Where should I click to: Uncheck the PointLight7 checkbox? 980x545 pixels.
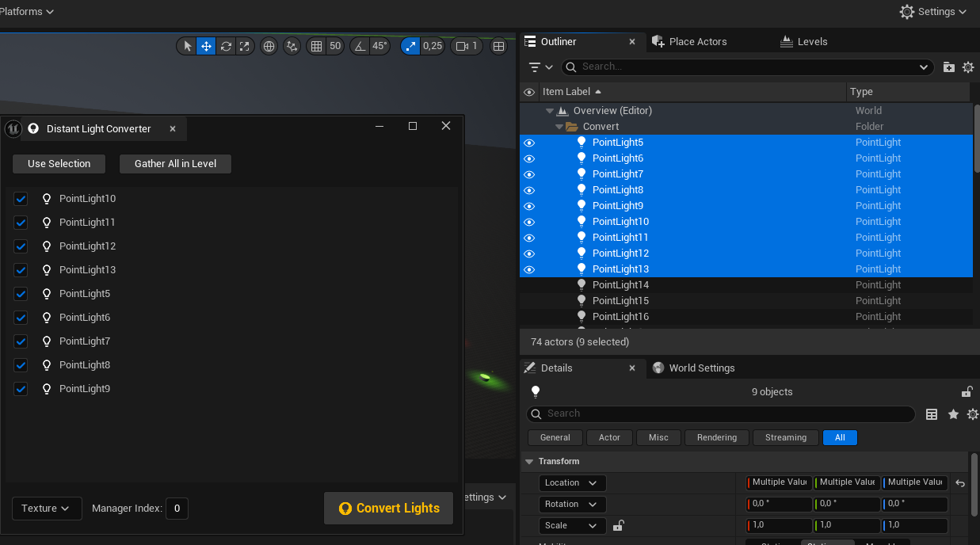click(21, 341)
